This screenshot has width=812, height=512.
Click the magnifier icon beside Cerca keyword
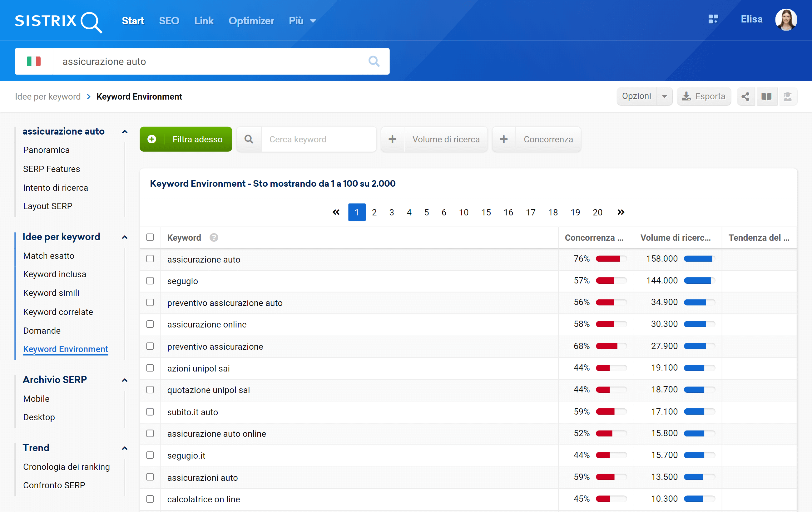[x=249, y=139]
